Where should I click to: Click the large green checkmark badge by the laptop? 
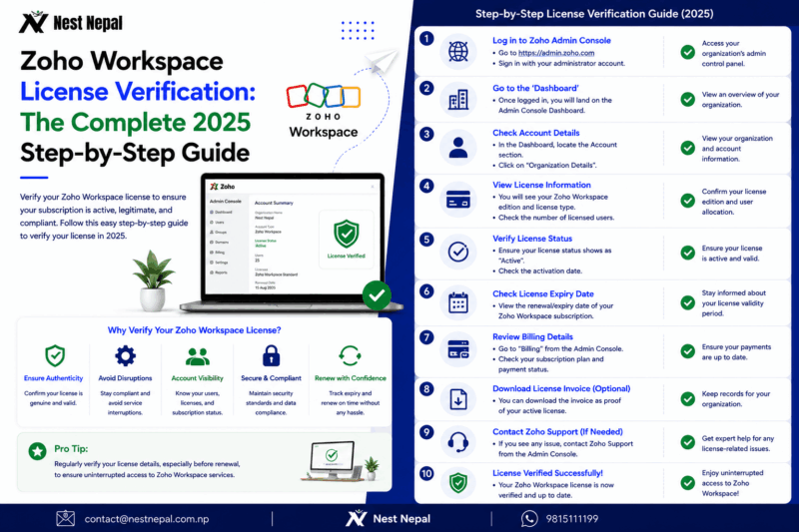(x=377, y=295)
